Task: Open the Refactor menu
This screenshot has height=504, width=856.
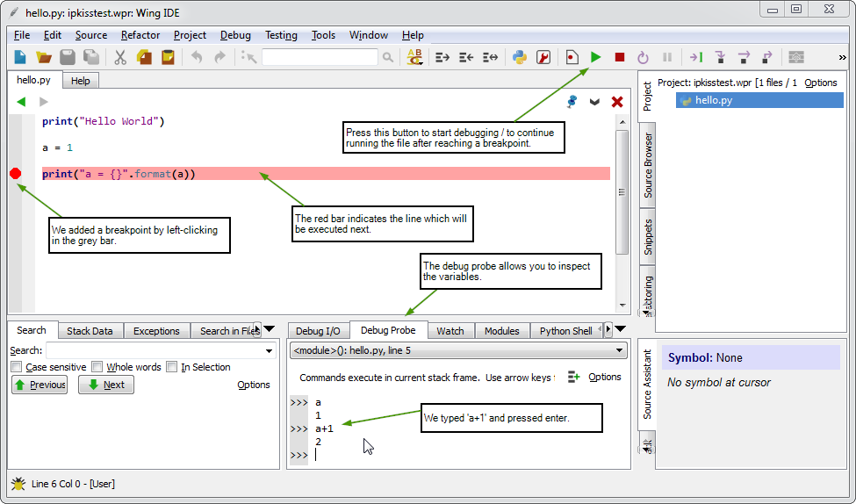Action: tap(140, 35)
